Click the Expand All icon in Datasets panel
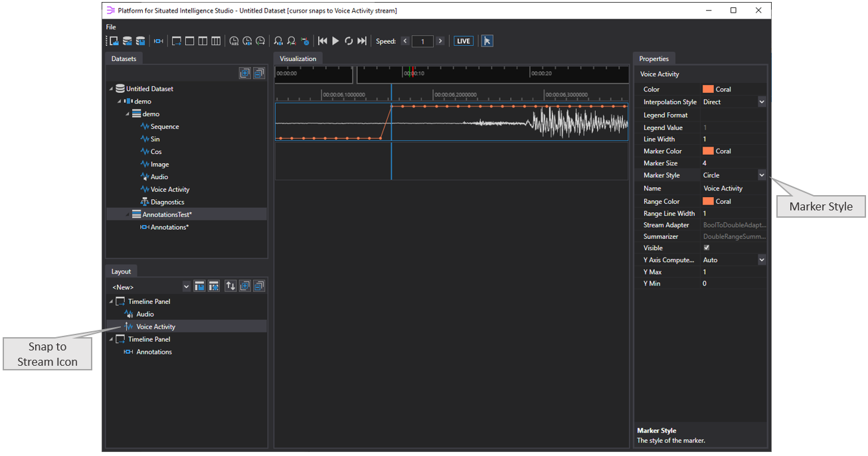Image resolution: width=868 pixels, height=456 pixels. tap(245, 74)
